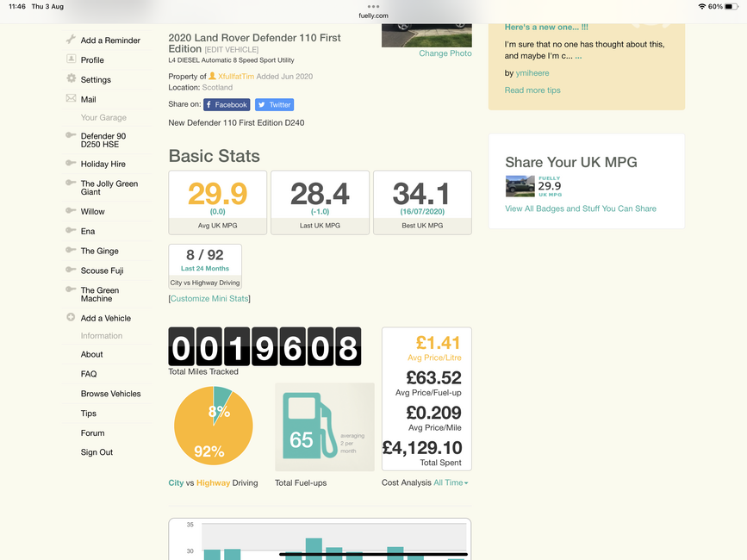Screen dimensions: 747x560
Task: Click Here's a new one tip title
Action: pyautogui.click(x=546, y=28)
